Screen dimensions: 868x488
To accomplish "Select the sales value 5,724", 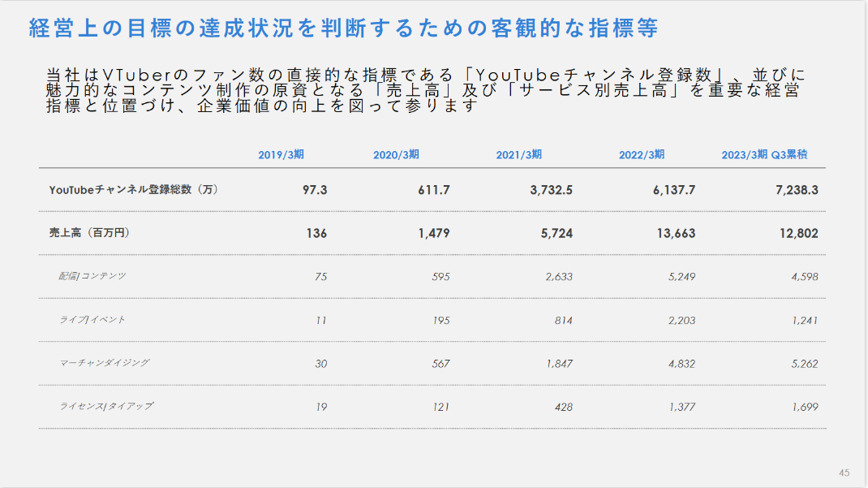I will [556, 233].
